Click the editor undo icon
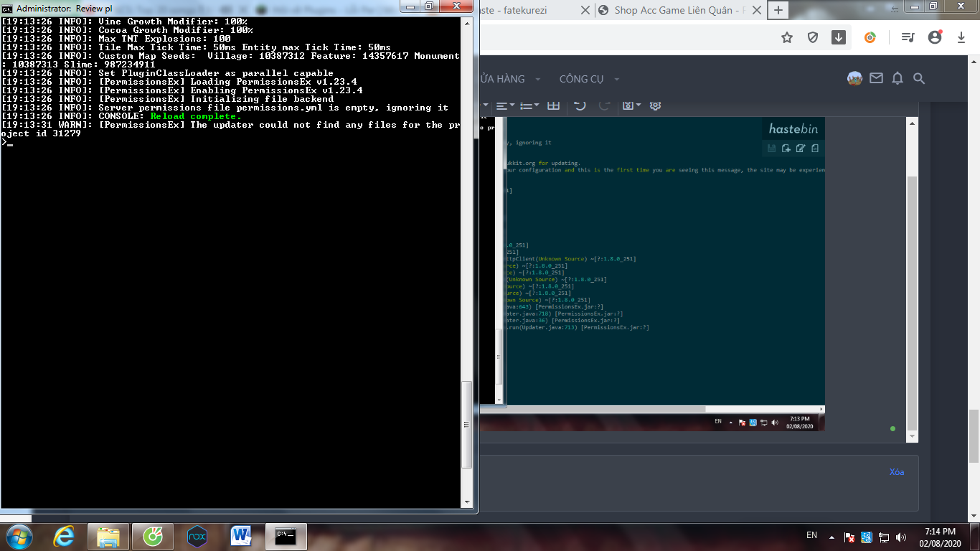 click(x=580, y=105)
